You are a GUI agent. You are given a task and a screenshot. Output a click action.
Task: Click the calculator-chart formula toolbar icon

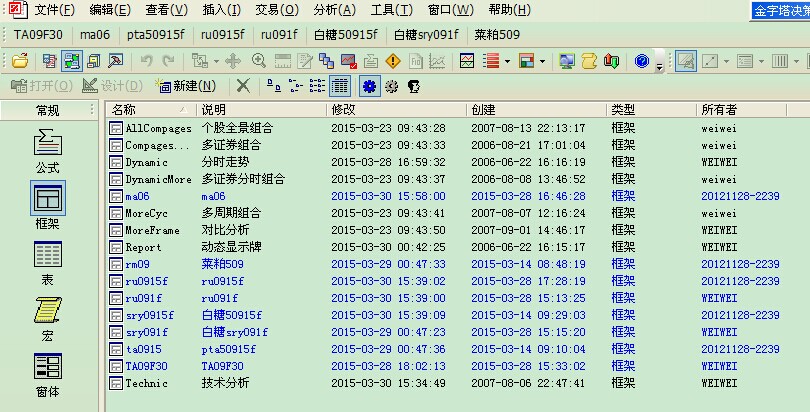(x=50, y=61)
